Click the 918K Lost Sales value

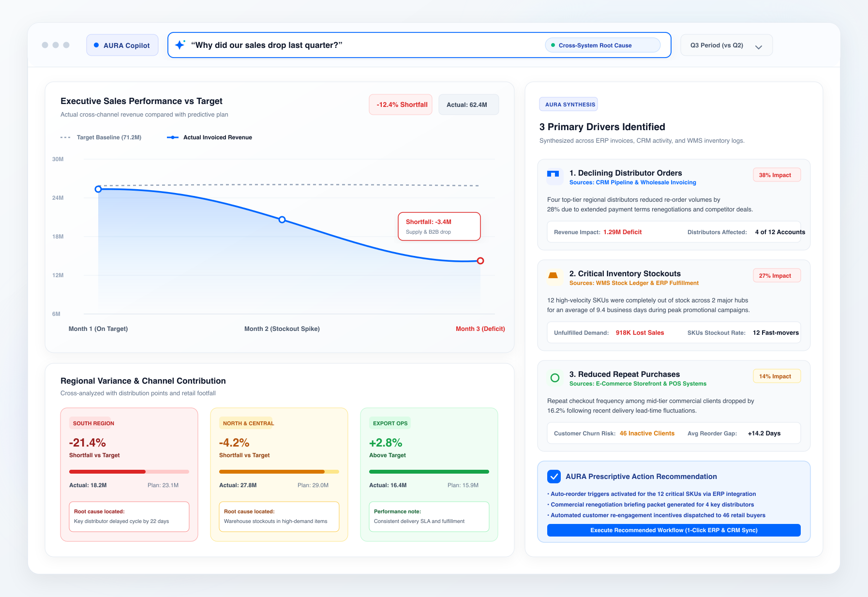point(640,333)
